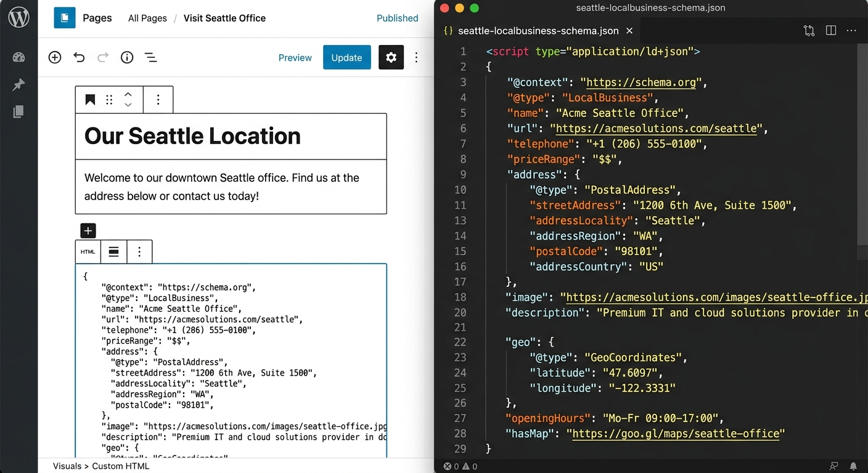Open the https://schema.org link in code
The width and height of the screenshot is (868, 473).
pyautogui.click(x=641, y=83)
